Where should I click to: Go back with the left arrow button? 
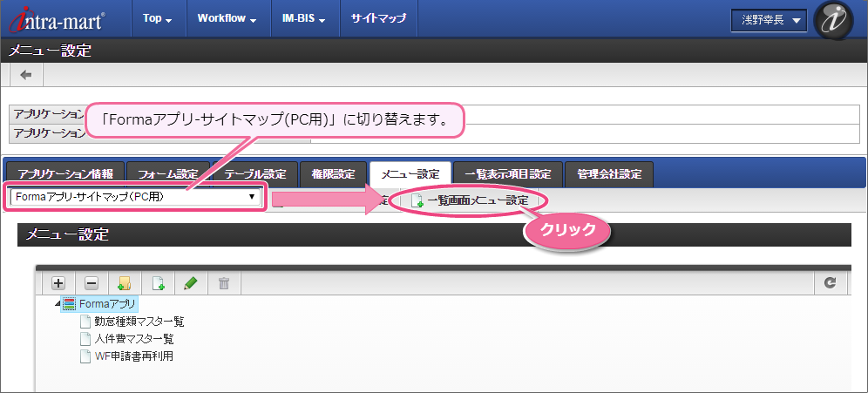click(x=26, y=75)
